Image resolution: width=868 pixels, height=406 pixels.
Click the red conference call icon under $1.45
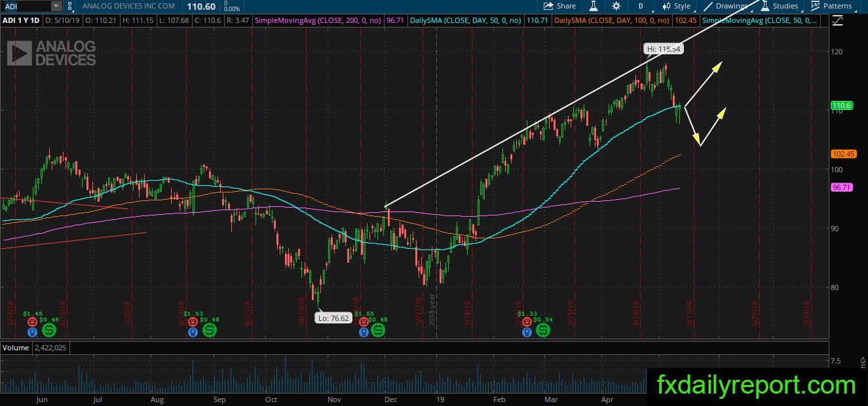(x=32, y=322)
